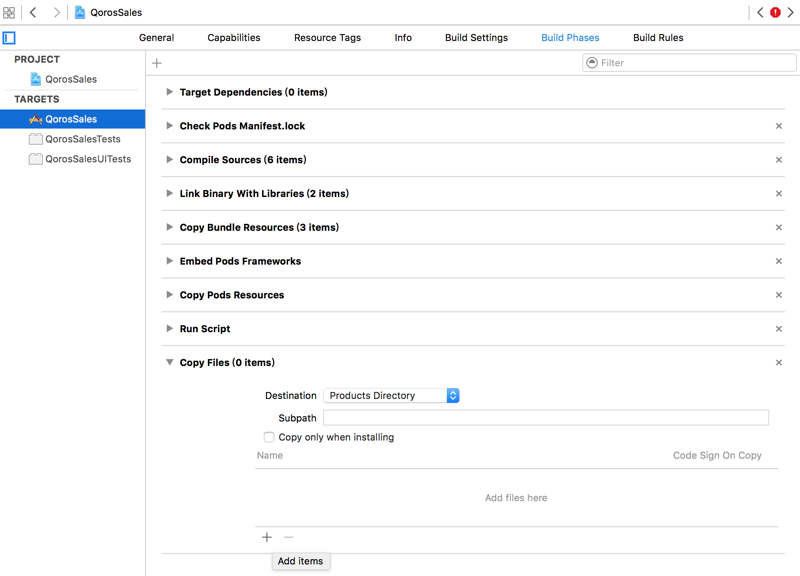Delete the Compile Sources phase

[779, 160]
